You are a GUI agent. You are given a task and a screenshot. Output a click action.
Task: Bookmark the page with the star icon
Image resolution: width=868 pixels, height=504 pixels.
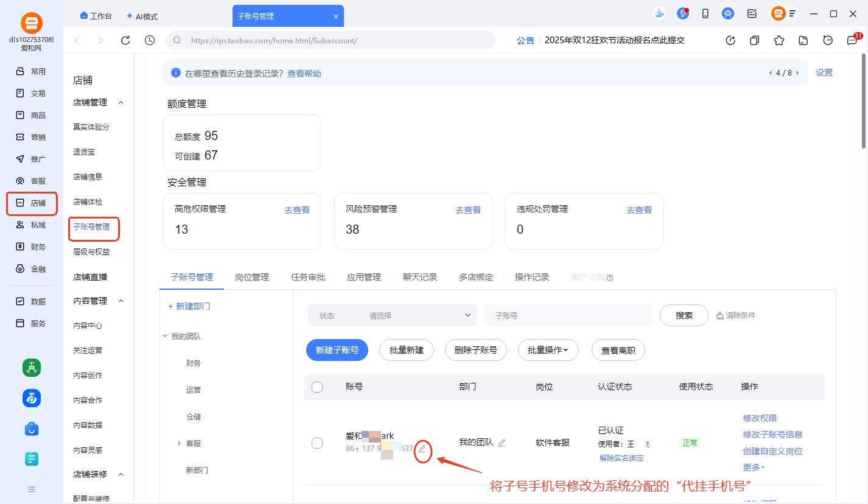[x=779, y=40]
